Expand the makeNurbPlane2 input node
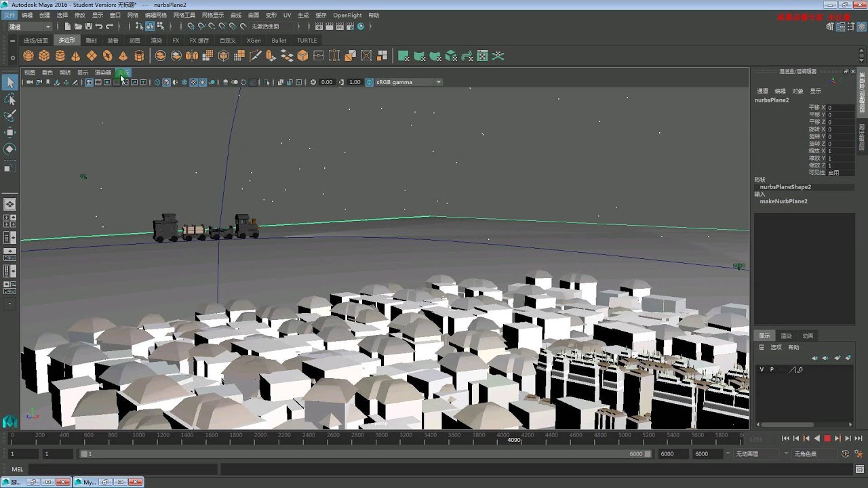Image resolution: width=868 pixels, height=488 pixels. tap(783, 201)
